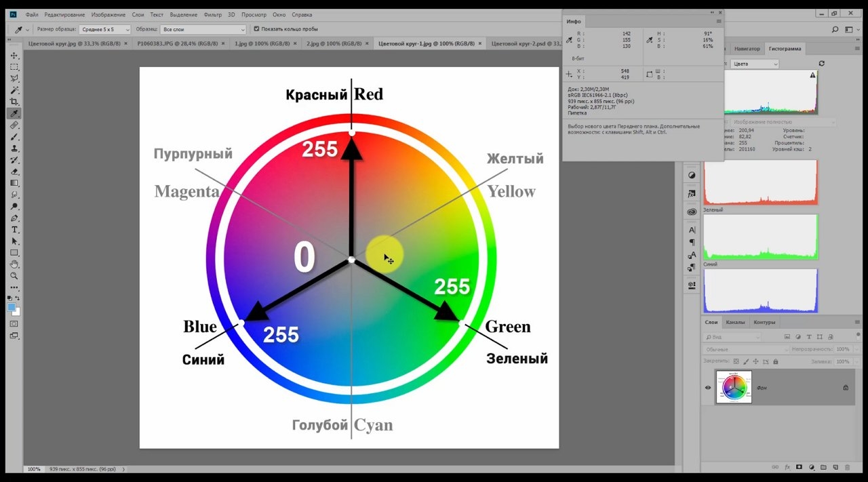The image size is (868, 482).
Task: Toggle pixel layer filter in Layers panel
Action: click(787, 336)
